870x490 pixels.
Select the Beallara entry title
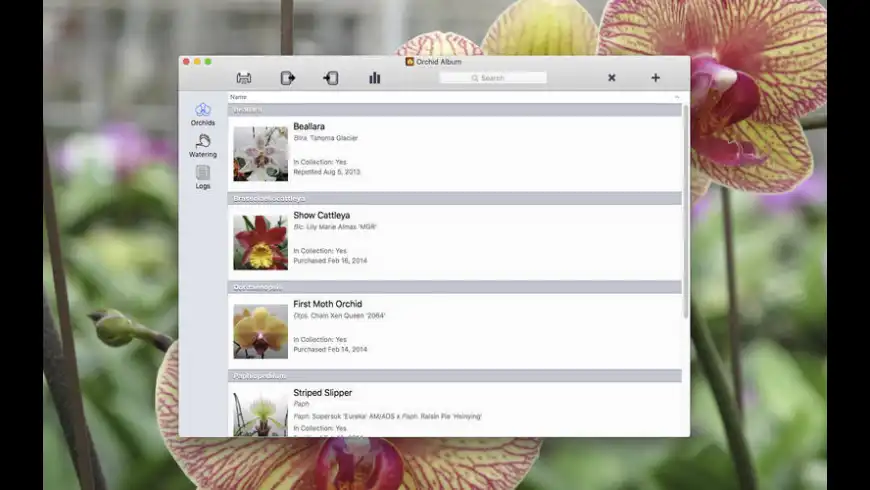(x=309, y=127)
